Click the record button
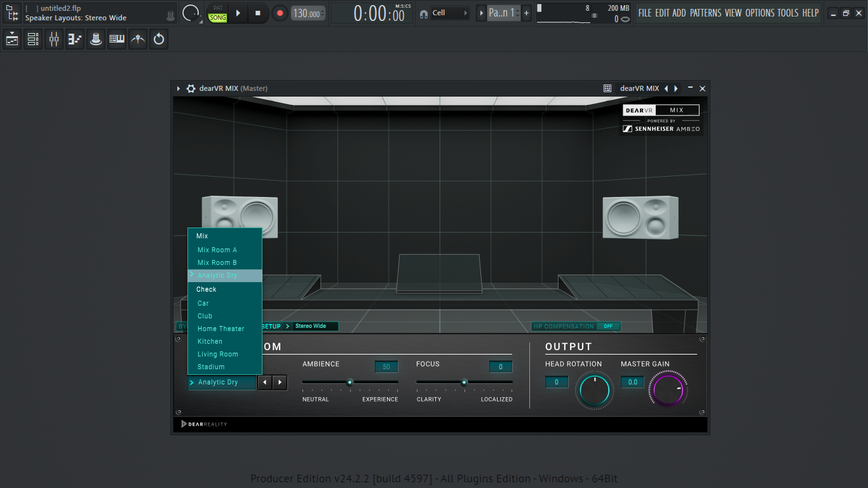This screenshot has height=488, width=868. pyautogui.click(x=280, y=13)
